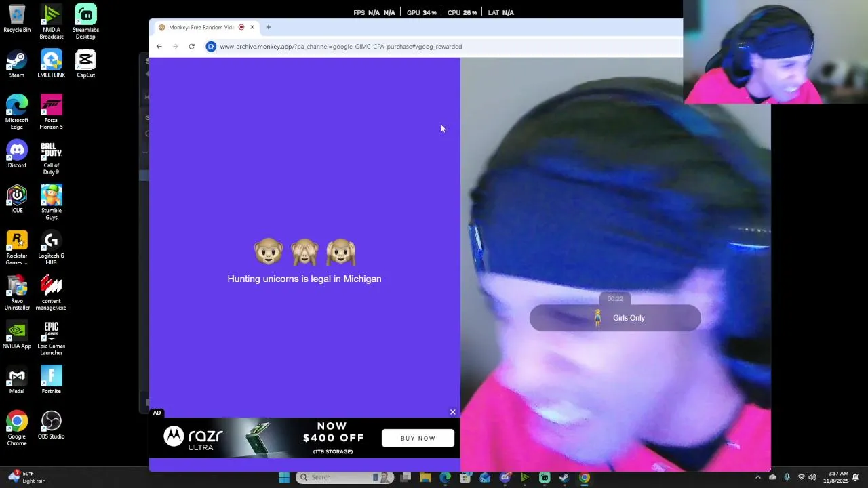
Task: Show hidden system tray icons
Action: (758, 477)
